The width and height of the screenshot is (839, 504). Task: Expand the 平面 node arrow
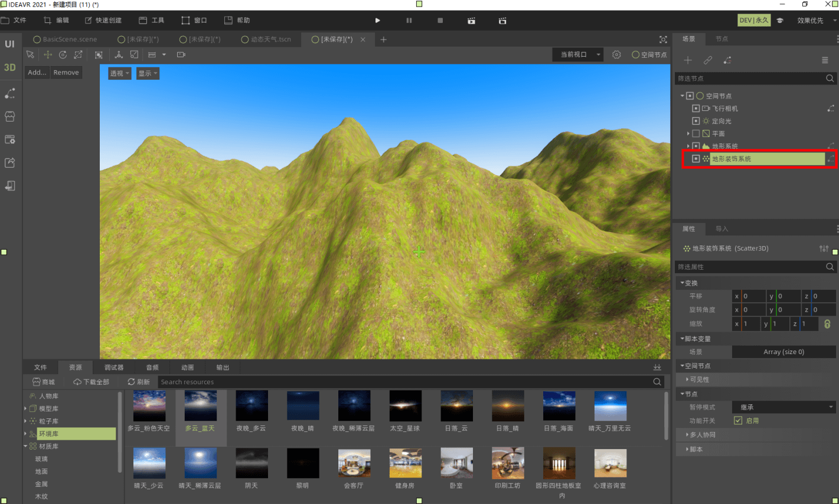click(x=688, y=133)
